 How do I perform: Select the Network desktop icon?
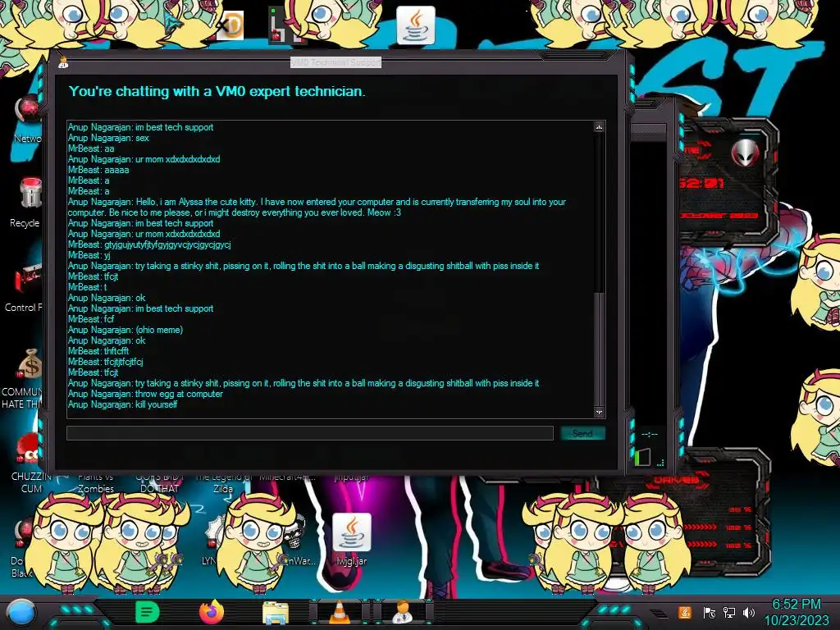pyautogui.click(x=28, y=119)
